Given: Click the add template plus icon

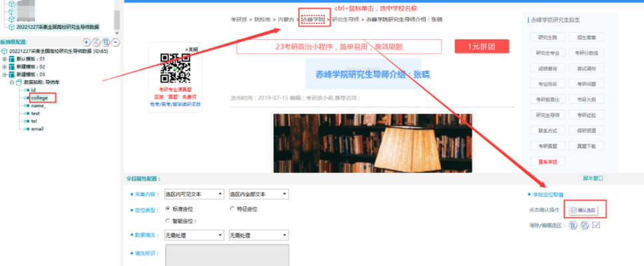Looking at the screenshot, I should (x=86, y=42).
